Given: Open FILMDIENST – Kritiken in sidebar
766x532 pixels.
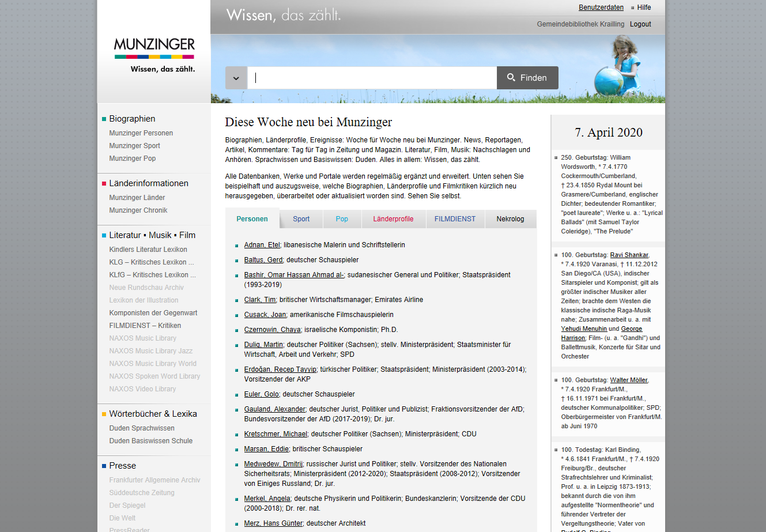Looking at the screenshot, I should pos(145,326).
